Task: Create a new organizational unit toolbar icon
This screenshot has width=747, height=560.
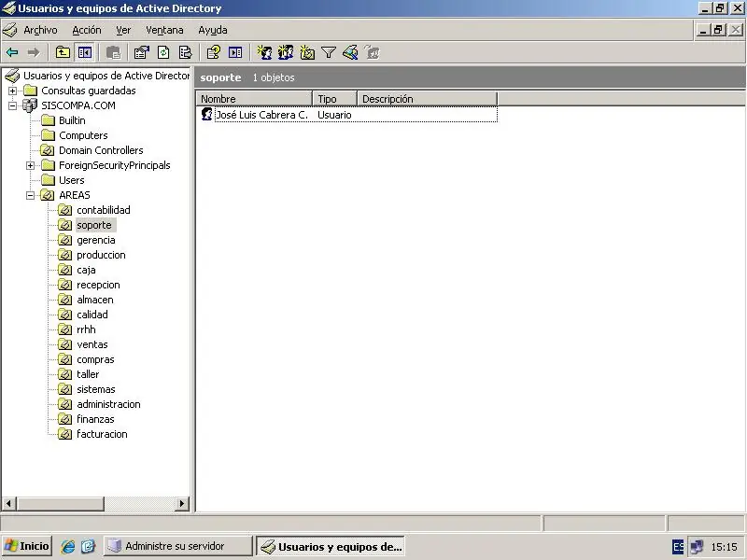Action: click(x=307, y=52)
